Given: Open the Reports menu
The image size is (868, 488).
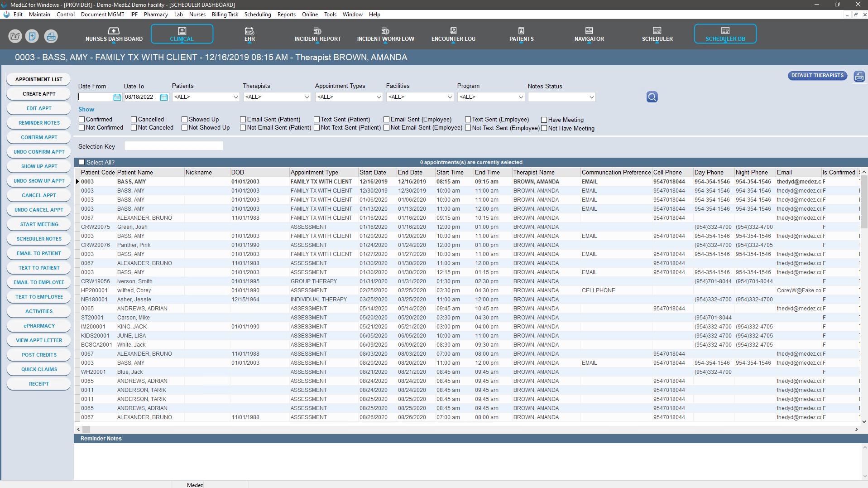Looking at the screenshot, I should tap(287, 14).
